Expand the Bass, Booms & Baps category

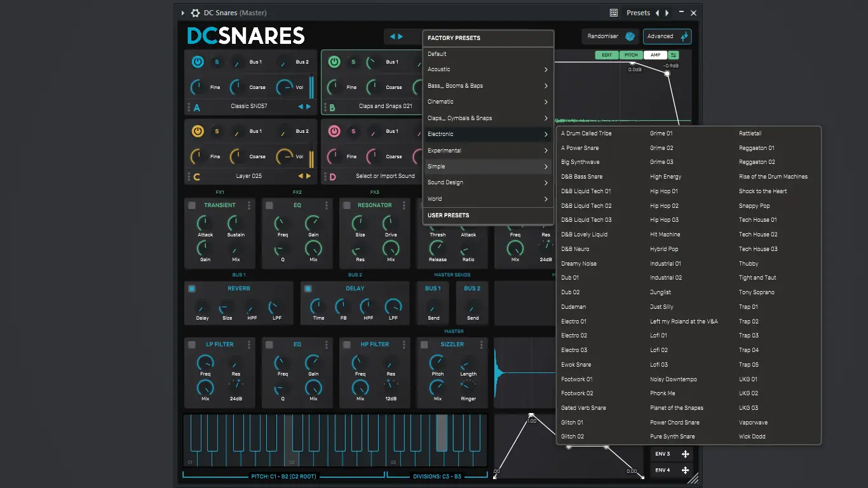[488, 86]
